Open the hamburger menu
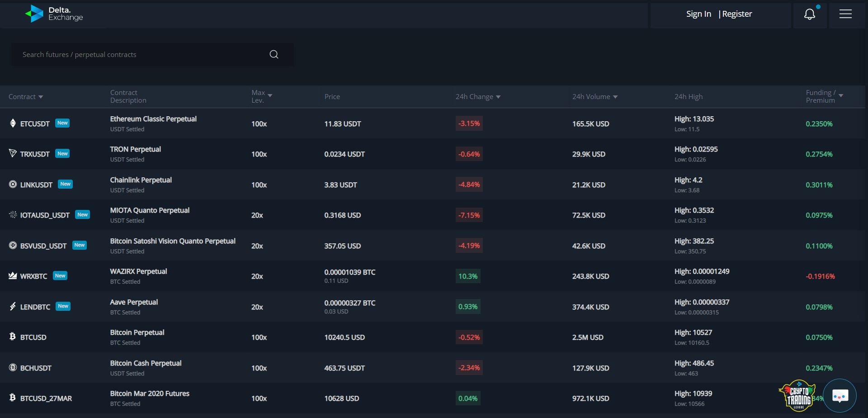The image size is (868, 418). 845,14
